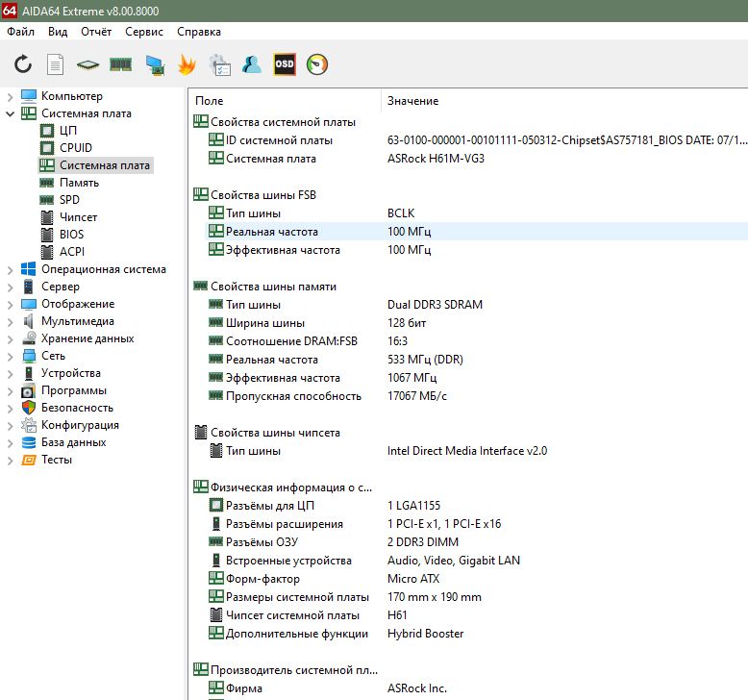The height and width of the screenshot is (700, 748).
Task: Click the Dual DDR3 SDRAM value
Action: point(435,305)
